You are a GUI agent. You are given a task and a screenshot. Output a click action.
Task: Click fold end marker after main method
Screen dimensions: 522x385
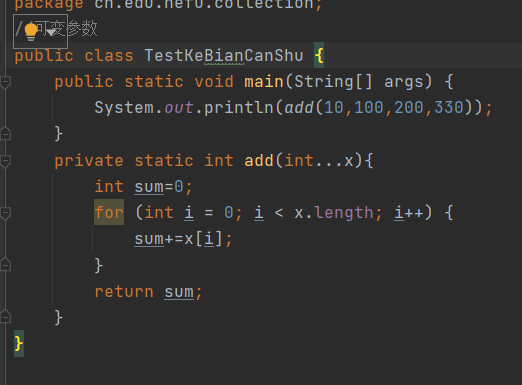(x=5, y=134)
